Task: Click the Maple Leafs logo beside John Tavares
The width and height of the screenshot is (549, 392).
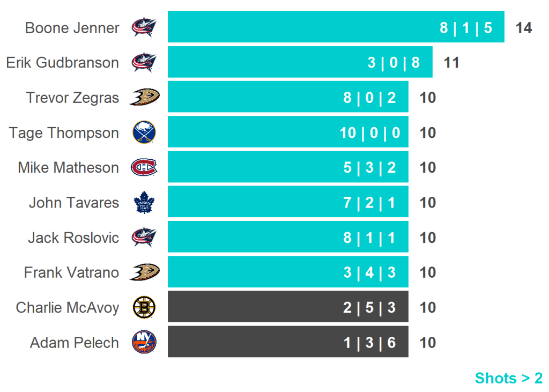Action: tap(144, 203)
